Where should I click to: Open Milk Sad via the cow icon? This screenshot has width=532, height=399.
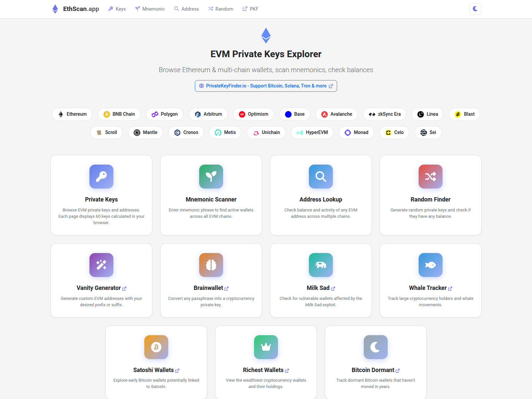click(321, 265)
